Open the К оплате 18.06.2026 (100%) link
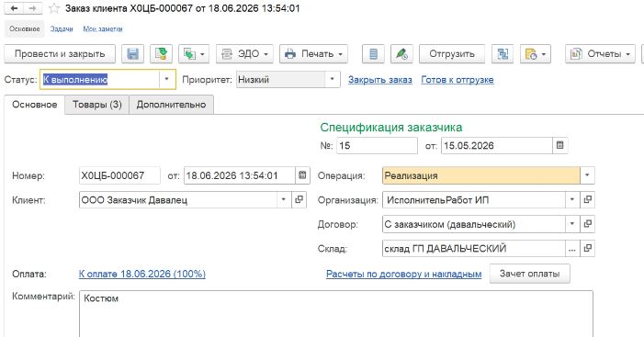Image resolution: width=644 pixels, height=337 pixels. pos(142,274)
